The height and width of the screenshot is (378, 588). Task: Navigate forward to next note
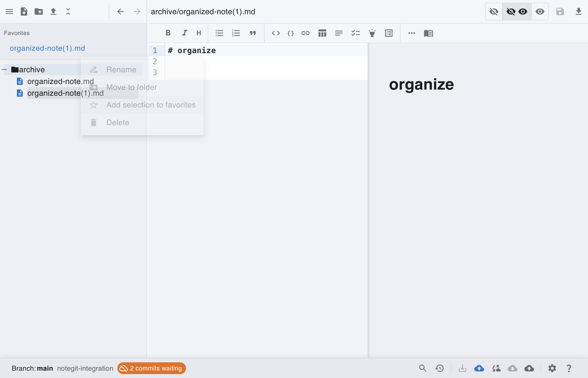click(x=137, y=12)
